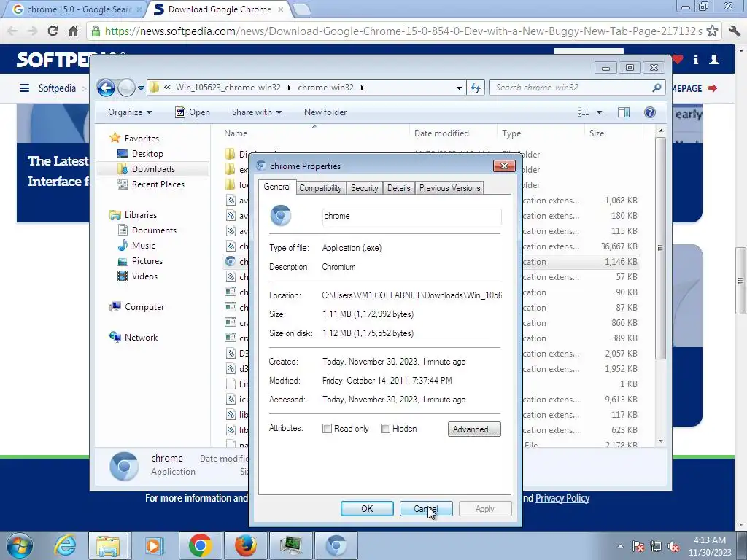Open Google Chrome taskbar icon

(x=200, y=545)
